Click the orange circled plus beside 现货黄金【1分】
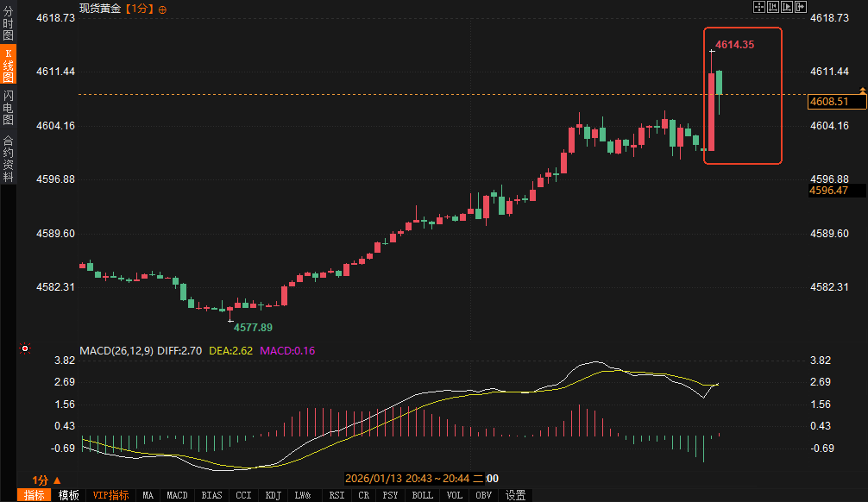The width and height of the screenshot is (868, 502). (162, 9)
